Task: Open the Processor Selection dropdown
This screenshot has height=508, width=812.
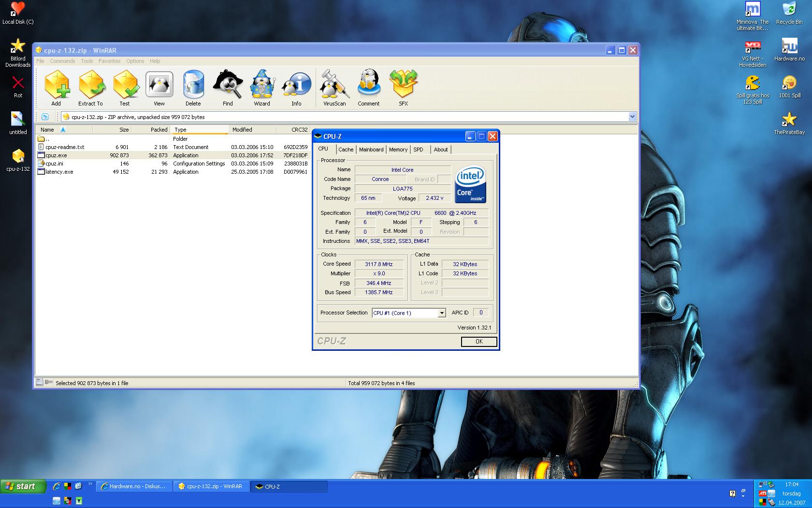Action: point(442,313)
